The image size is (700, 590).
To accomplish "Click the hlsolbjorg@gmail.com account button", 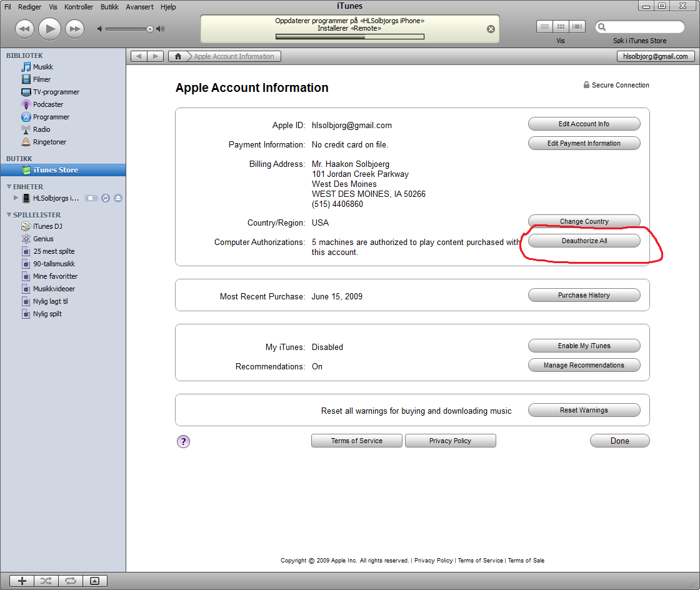I will click(656, 56).
